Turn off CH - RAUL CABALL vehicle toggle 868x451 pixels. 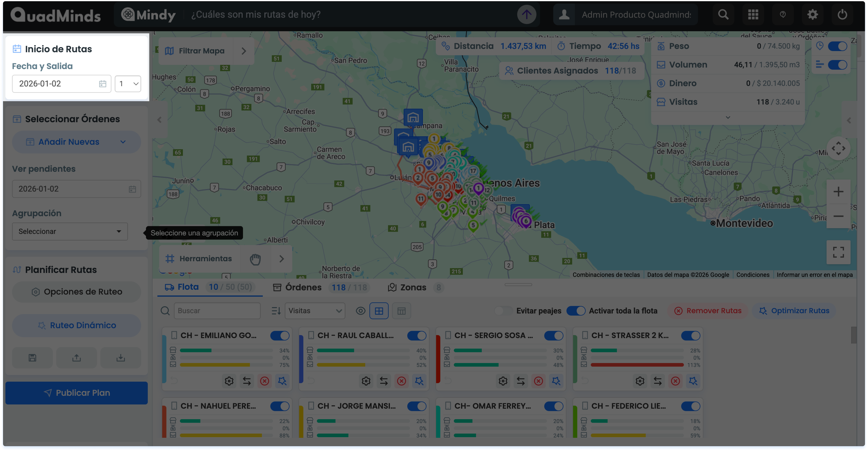[x=417, y=335]
